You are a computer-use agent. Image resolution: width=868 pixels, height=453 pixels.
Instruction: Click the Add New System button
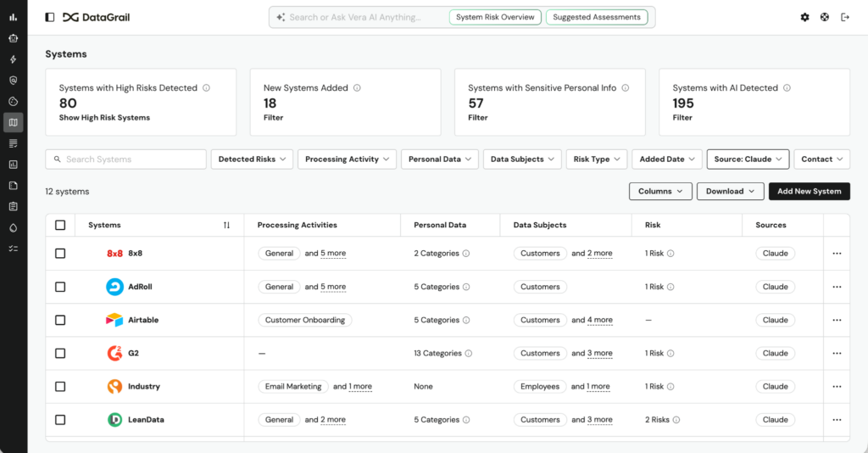810,191
